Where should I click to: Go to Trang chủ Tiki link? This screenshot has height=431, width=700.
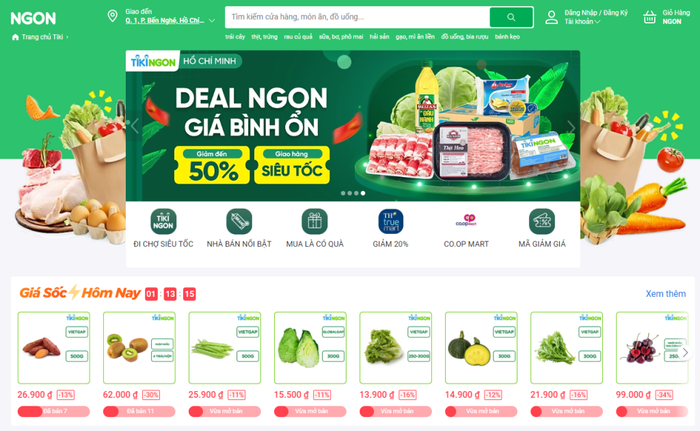click(42, 37)
